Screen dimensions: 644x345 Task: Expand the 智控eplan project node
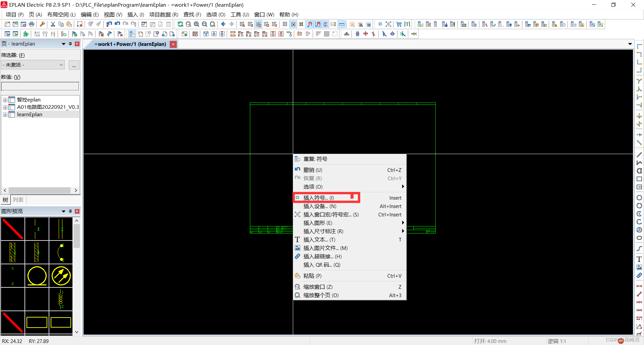[x=5, y=100]
